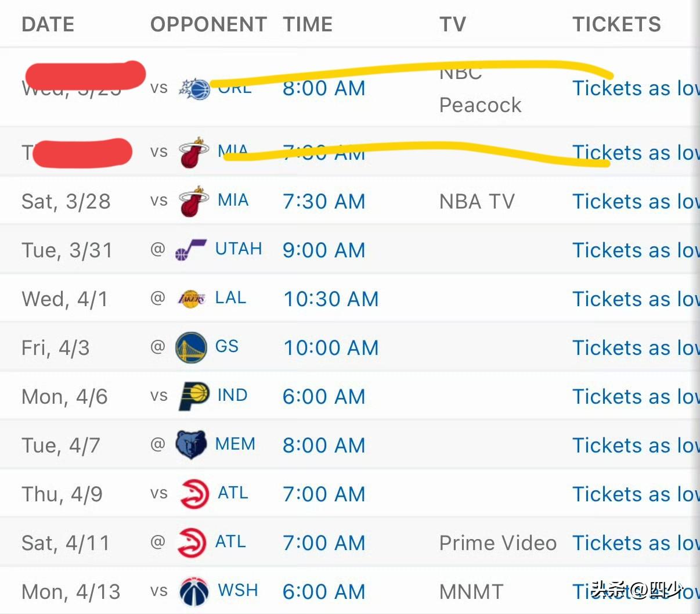Click the Washington Wizards logo
This screenshot has width=700, height=614.
point(193,591)
